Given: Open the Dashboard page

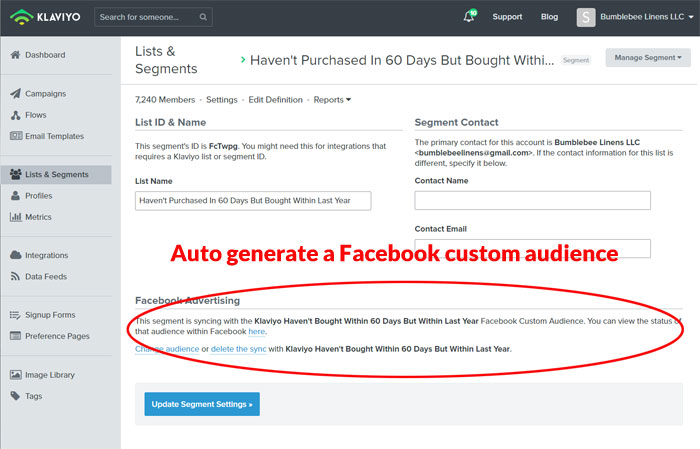Looking at the screenshot, I should [x=45, y=55].
